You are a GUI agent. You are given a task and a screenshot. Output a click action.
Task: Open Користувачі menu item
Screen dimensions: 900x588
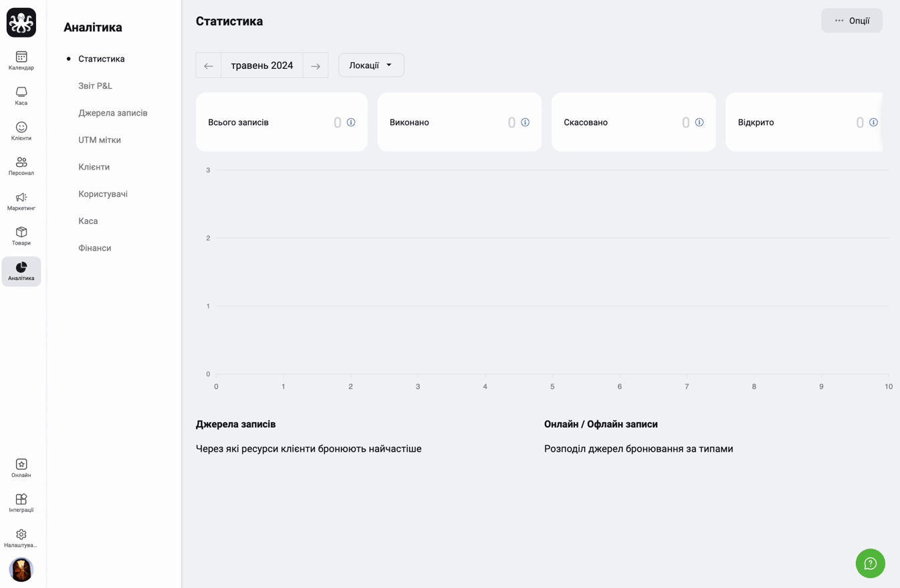click(103, 194)
